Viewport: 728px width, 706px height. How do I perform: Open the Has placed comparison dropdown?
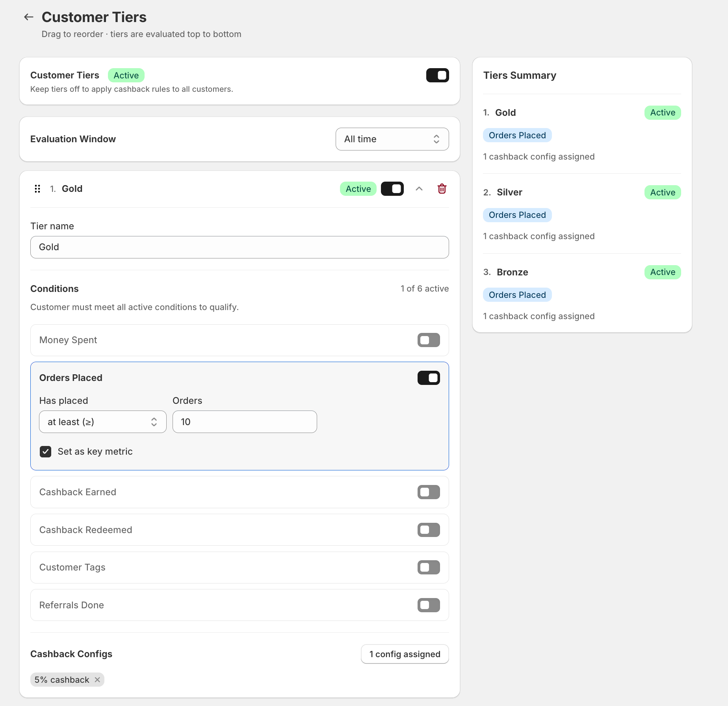(102, 422)
